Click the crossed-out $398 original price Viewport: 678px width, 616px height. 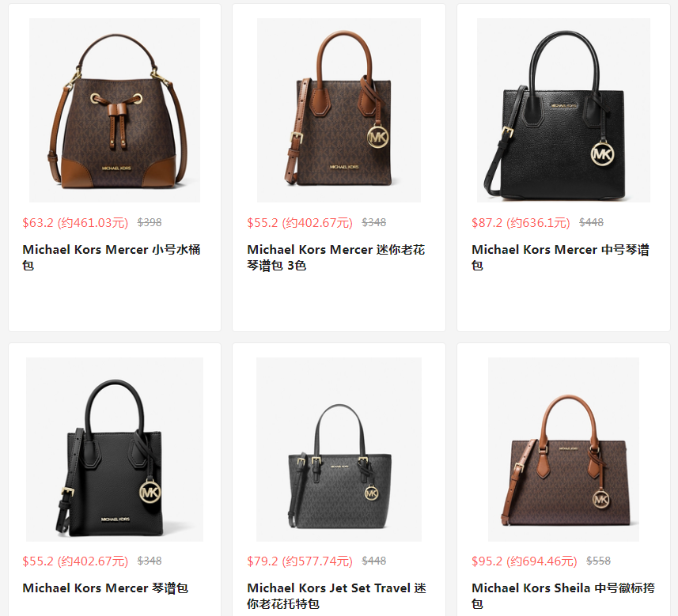(x=150, y=222)
